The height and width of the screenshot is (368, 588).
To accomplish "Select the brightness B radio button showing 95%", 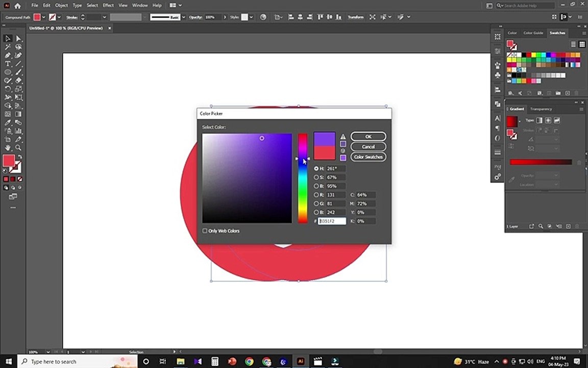I will pyautogui.click(x=316, y=186).
